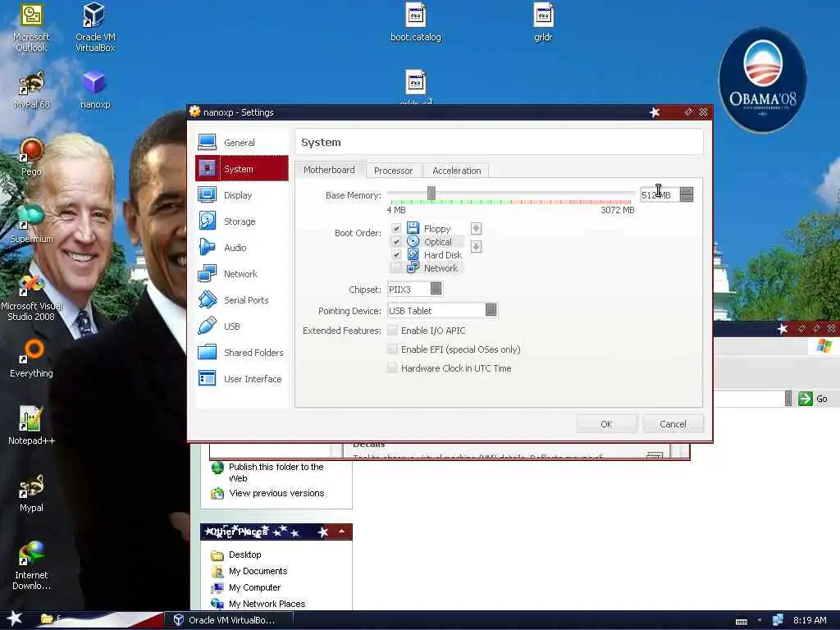Switch to the Processor tab
This screenshot has height=630, width=840.
(x=393, y=171)
